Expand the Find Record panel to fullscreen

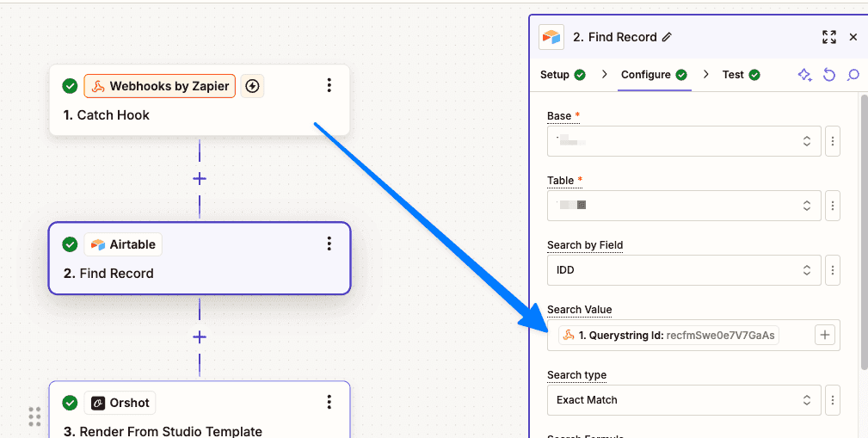(x=829, y=37)
